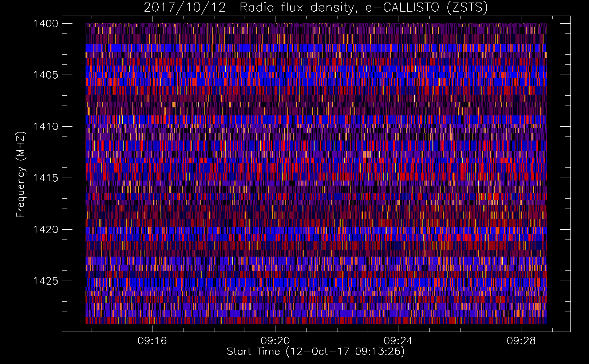Click the 09:28 time axis label
This screenshot has width=589, height=364.
coord(521,341)
